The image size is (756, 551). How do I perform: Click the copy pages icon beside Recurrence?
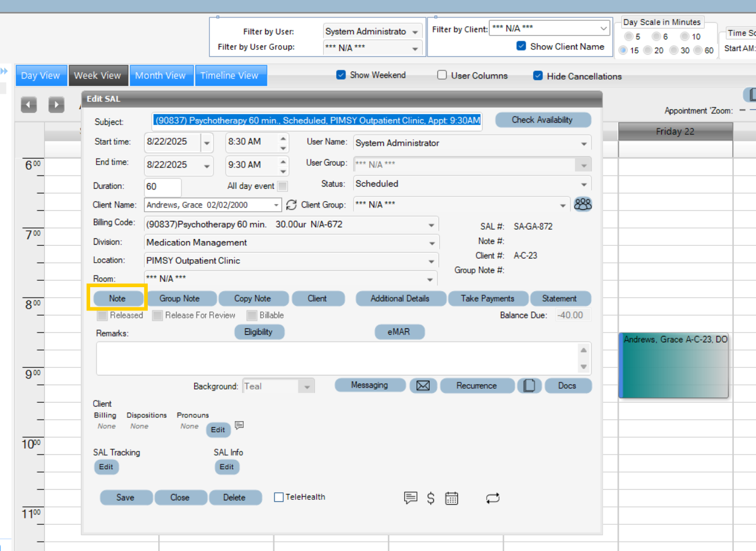529,385
